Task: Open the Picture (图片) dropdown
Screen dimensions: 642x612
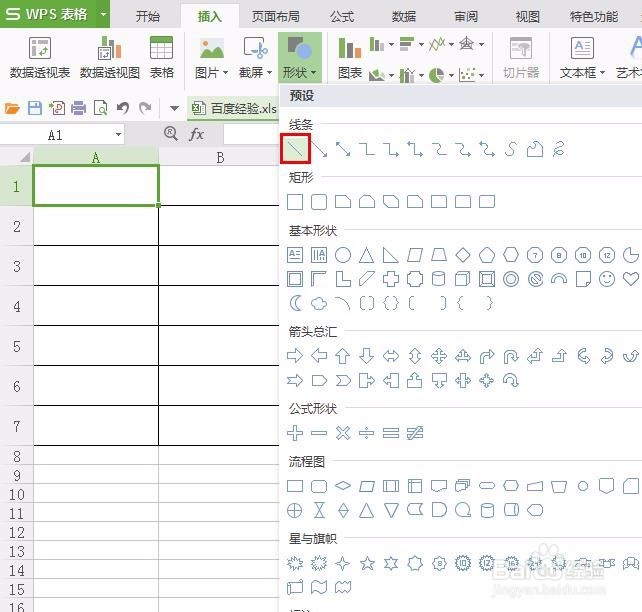Action: pos(211,58)
